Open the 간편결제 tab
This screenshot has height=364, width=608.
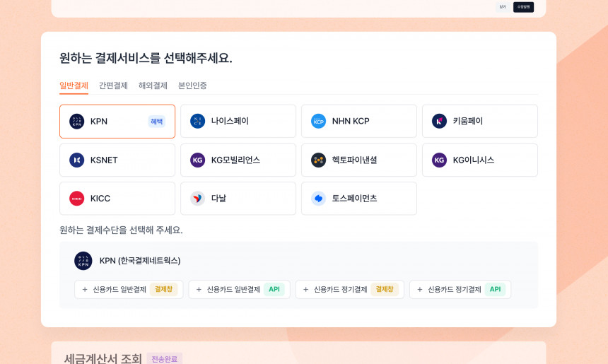point(113,86)
